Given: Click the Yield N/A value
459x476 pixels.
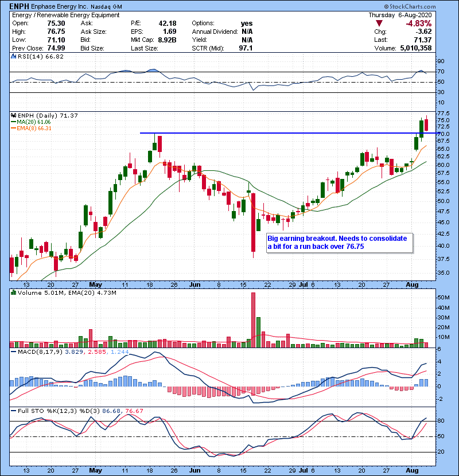Looking at the screenshot, I should point(247,40).
